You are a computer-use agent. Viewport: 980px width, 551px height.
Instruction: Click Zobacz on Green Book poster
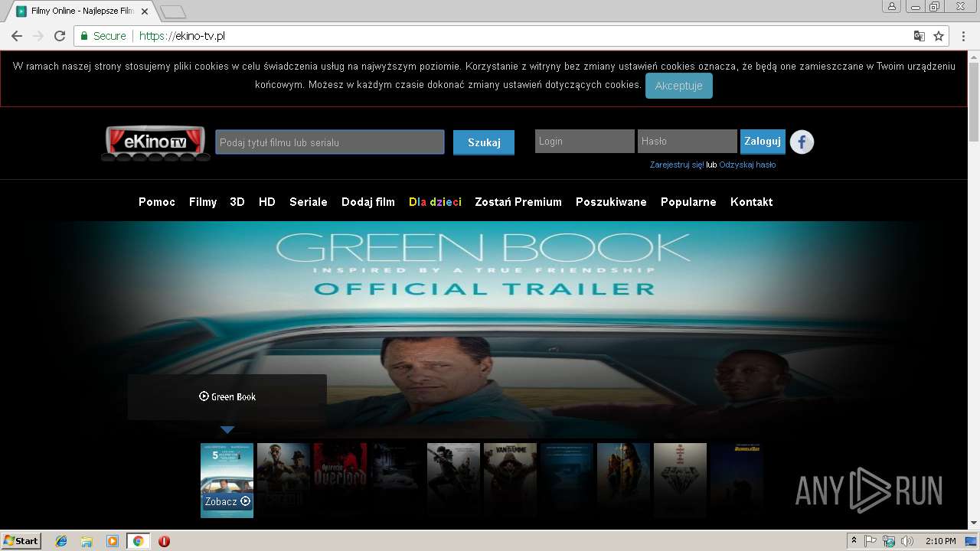click(x=227, y=501)
